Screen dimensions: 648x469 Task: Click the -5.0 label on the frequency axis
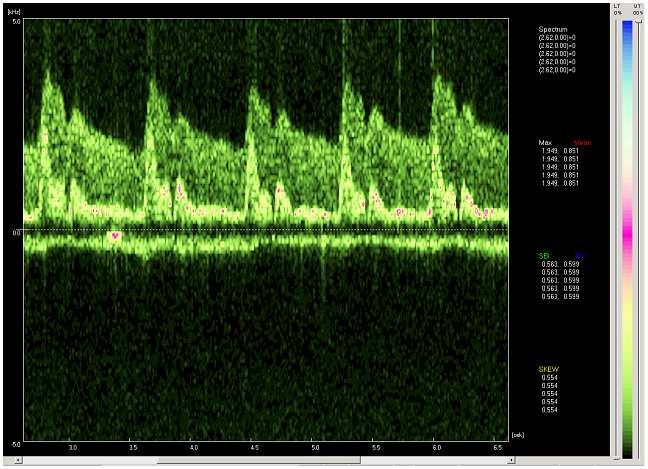point(15,445)
